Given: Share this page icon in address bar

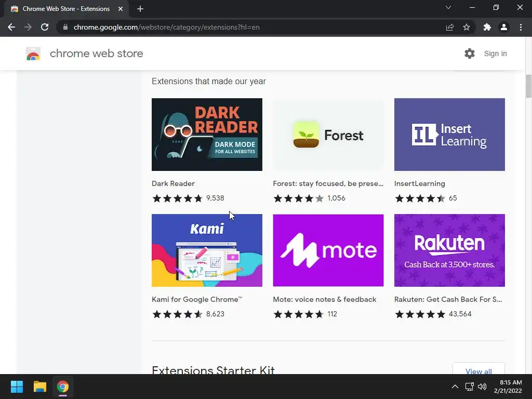Looking at the screenshot, I should point(450,27).
